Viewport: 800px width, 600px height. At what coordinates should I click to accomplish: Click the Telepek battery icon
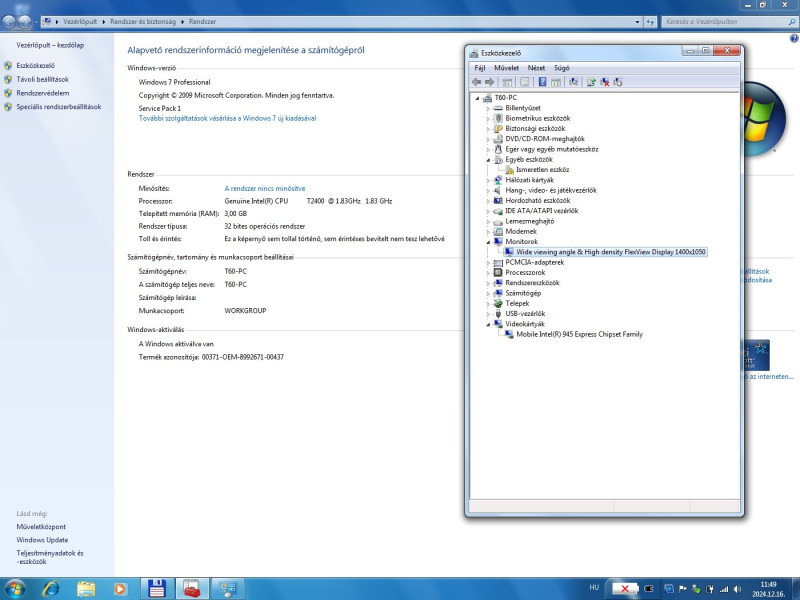coord(498,303)
